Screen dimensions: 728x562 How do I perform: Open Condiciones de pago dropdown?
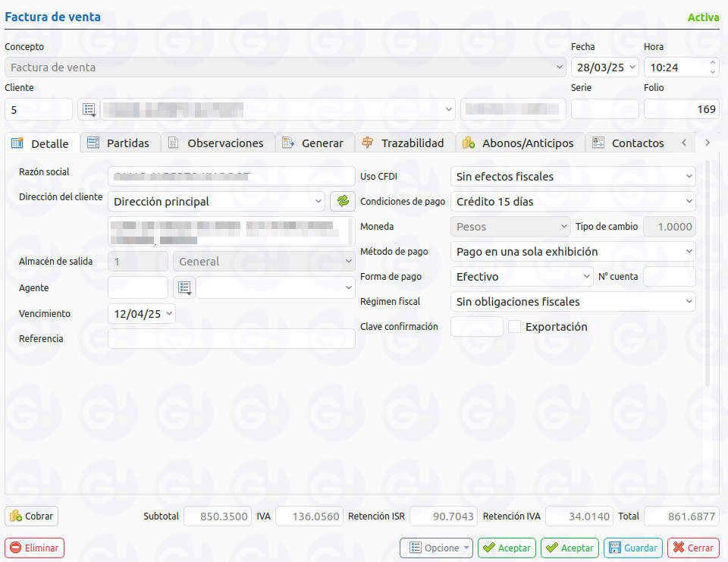(x=689, y=202)
